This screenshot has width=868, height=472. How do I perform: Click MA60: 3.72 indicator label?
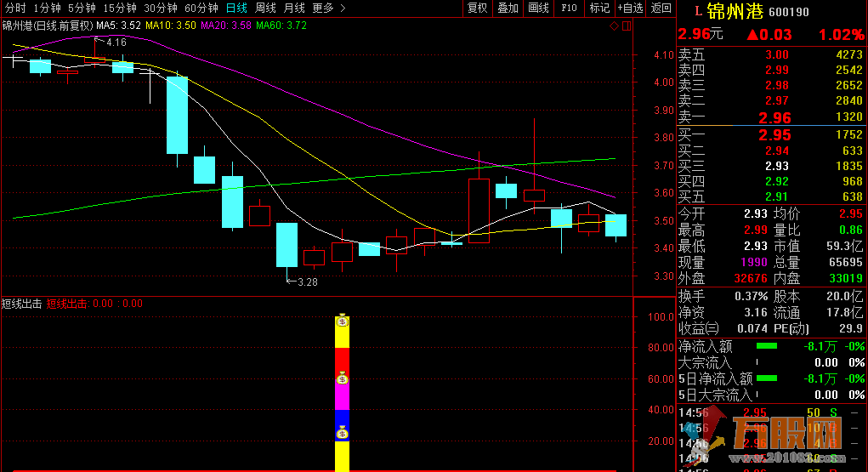click(281, 26)
